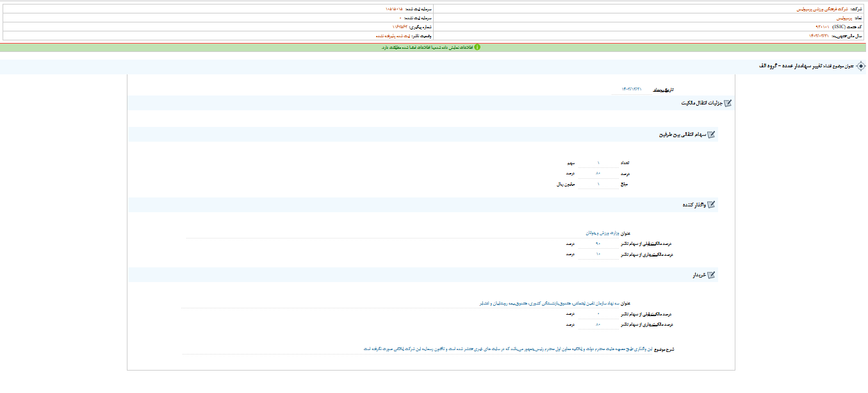Viewport: 868px width, 393px height.
Task: Select the transferor title وزارت ورزش و جوانان
Action: tap(599, 233)
